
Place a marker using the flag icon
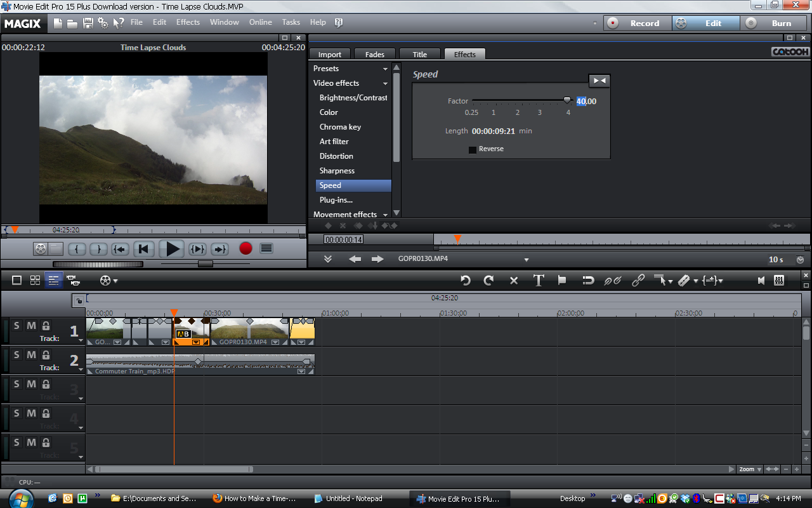(562, 280)
